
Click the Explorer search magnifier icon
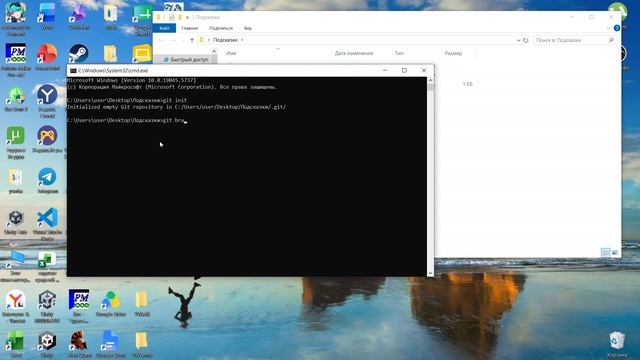coord(611,40)
